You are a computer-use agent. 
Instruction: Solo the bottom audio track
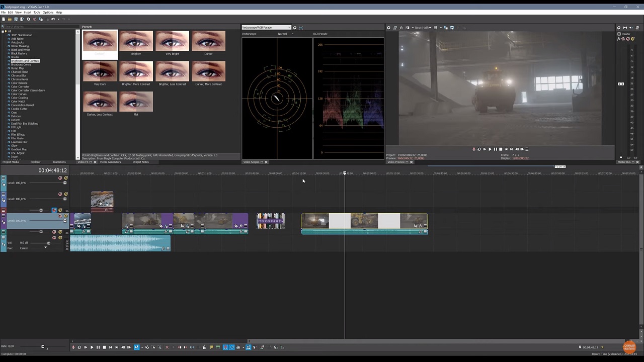[60, 237]
